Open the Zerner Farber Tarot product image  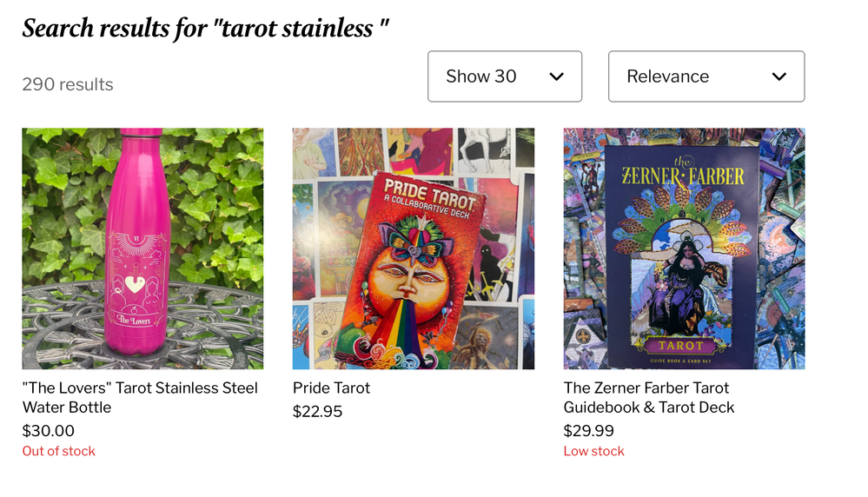coord(684,248)
